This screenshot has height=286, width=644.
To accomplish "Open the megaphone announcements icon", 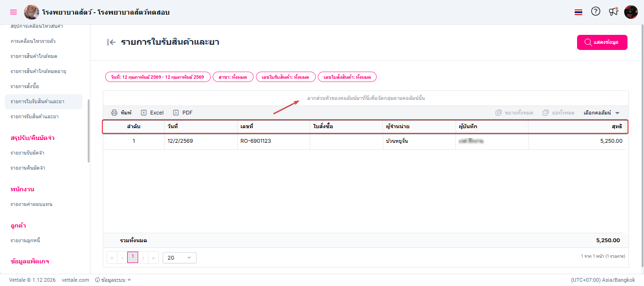I will [613, 12].
